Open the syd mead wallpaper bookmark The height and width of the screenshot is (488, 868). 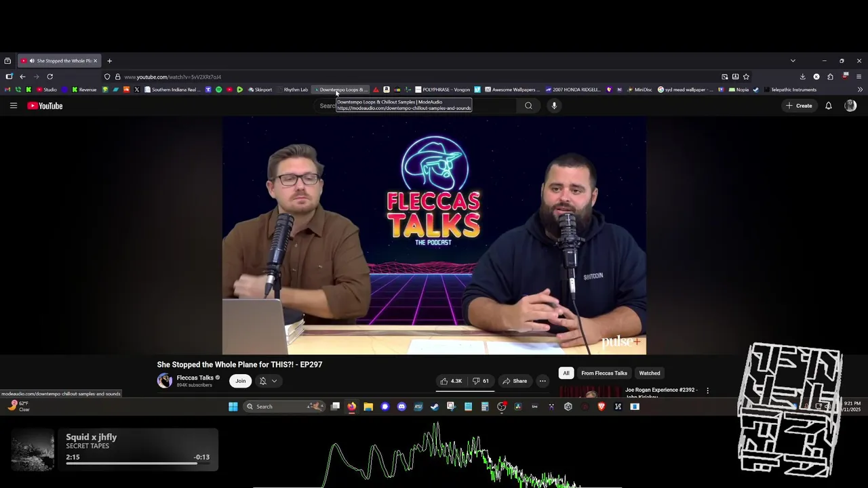point(686,89)
